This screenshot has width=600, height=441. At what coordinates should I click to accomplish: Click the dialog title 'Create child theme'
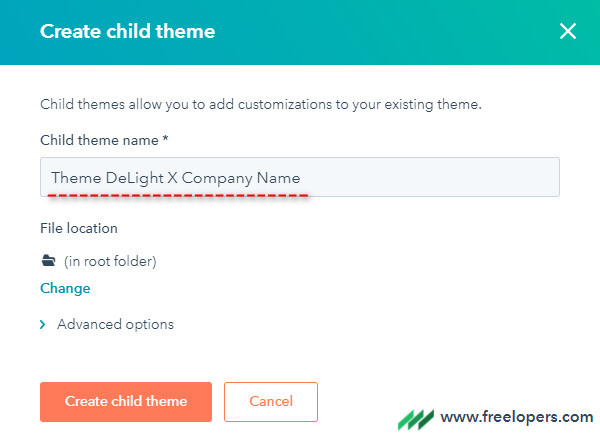(127, 31)
